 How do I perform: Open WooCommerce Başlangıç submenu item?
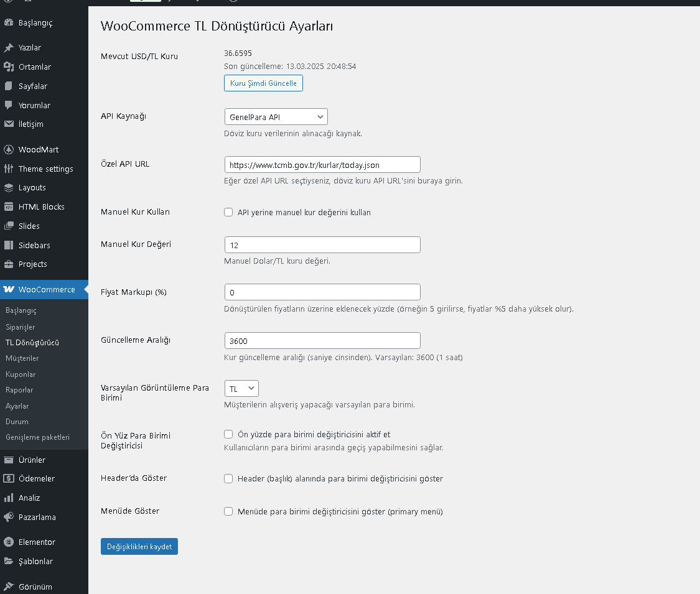[x=21, y=310]
